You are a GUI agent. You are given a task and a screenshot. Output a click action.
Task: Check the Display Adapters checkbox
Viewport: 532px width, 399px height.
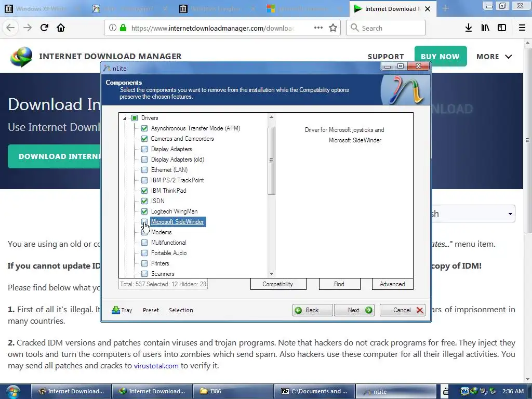click(144, 149)
